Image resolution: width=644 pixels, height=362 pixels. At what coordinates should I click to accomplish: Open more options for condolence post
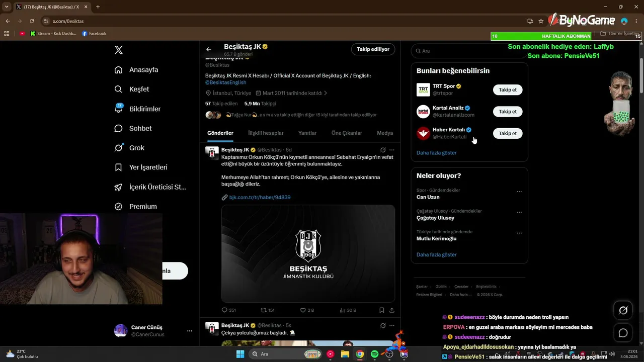tap(392, 150)
